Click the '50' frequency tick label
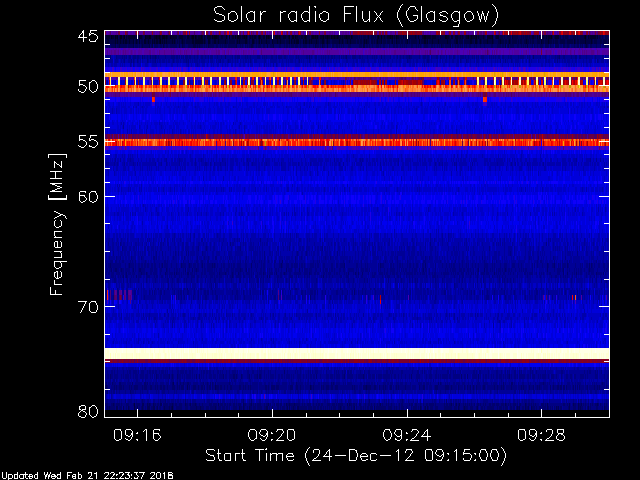640x480 pixels. 88,87
